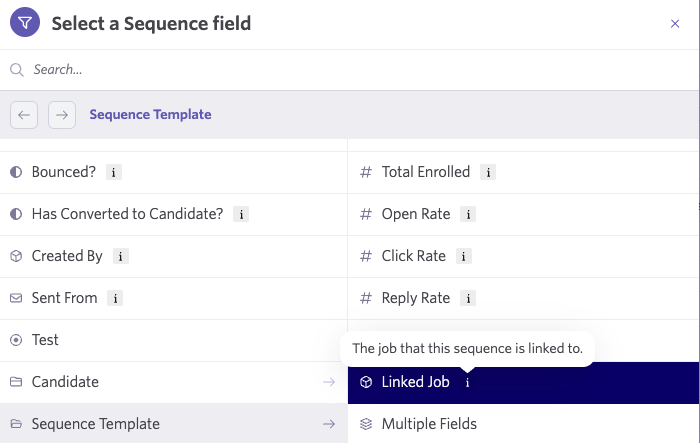Click info icon beside Bounced?

[114, 172]
